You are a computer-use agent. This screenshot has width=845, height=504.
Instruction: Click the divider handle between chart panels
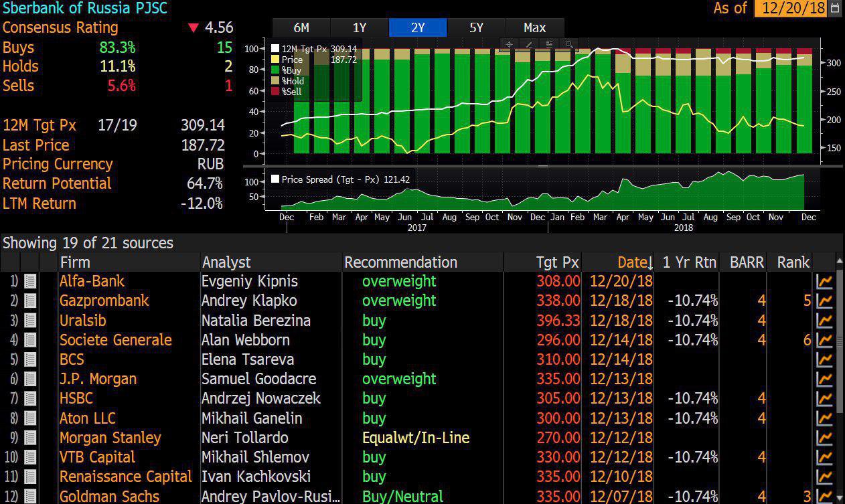pyautogui.click(x=543, y=166)
